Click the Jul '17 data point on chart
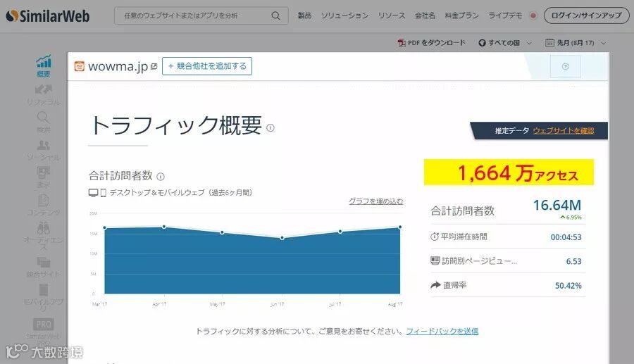634x364 pixels. click(340, 232)
